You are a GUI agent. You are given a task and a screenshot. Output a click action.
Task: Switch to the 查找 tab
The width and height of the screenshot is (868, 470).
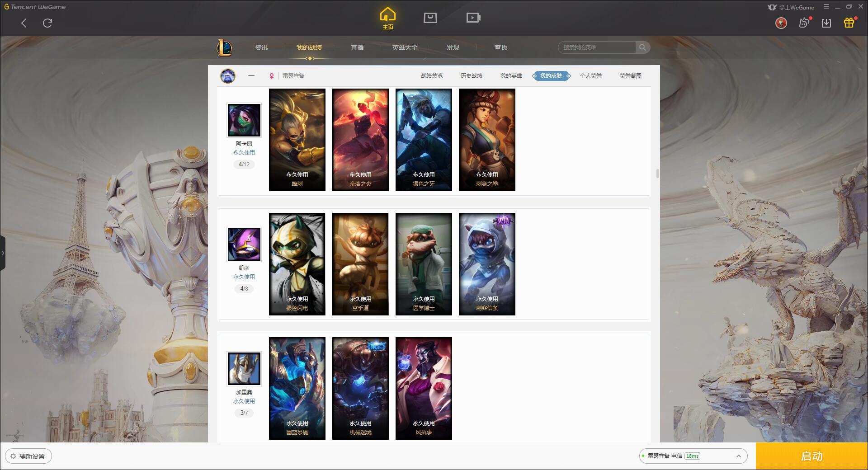pyautogui.click(x=501, y=47)
